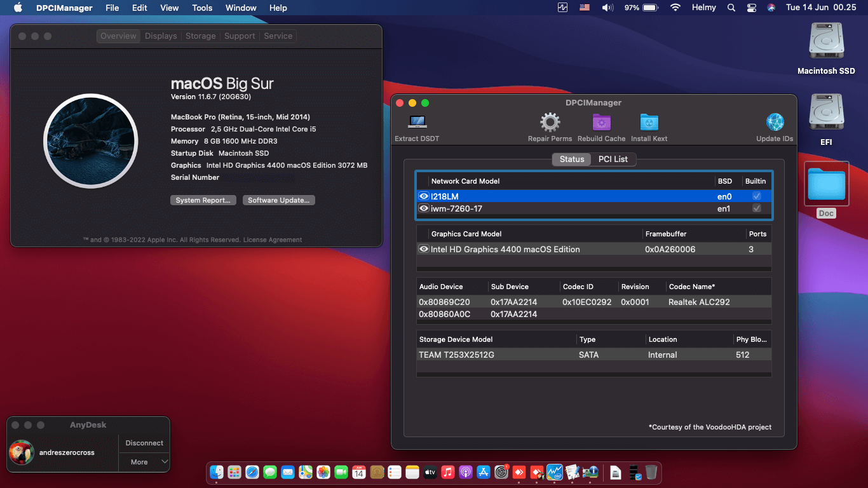Expand the More dropdown in AnyDesk window
868x488 pixels.
tap(144, 462)
